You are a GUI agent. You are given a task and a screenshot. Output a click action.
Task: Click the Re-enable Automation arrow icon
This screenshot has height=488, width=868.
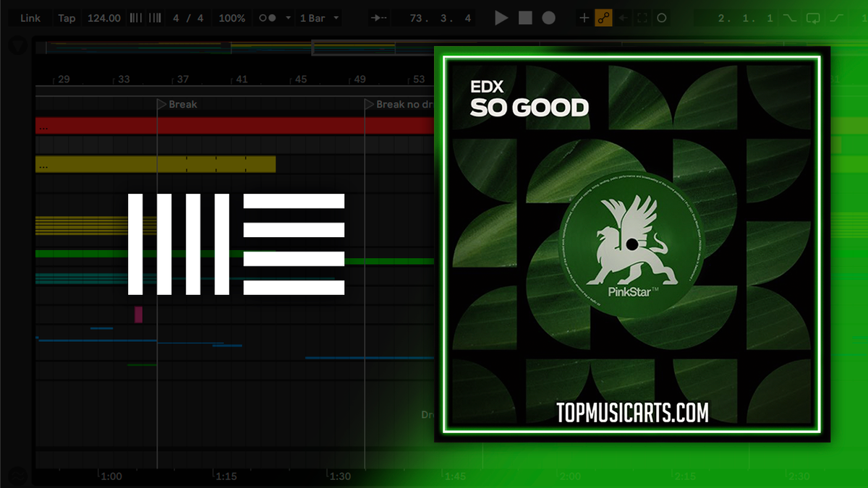[623, 17]
